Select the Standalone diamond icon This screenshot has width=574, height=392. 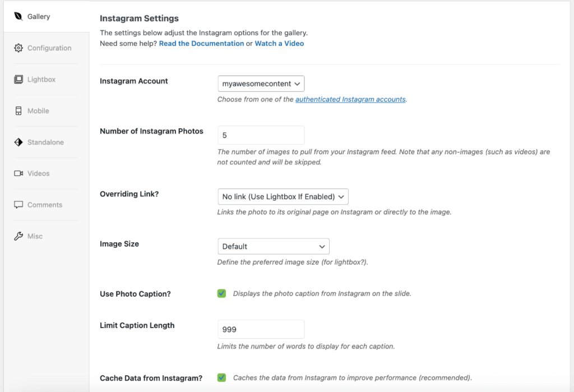click(18, 142)
